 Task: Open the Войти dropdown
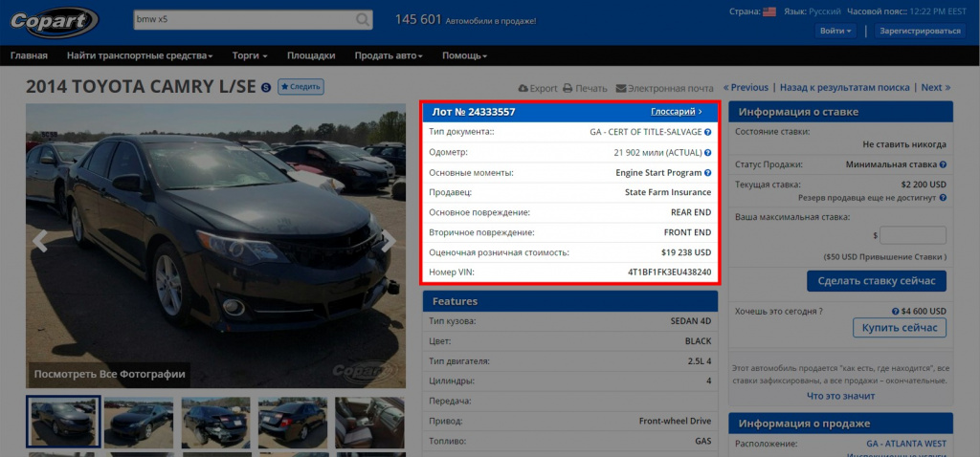(x=835, y=31)
